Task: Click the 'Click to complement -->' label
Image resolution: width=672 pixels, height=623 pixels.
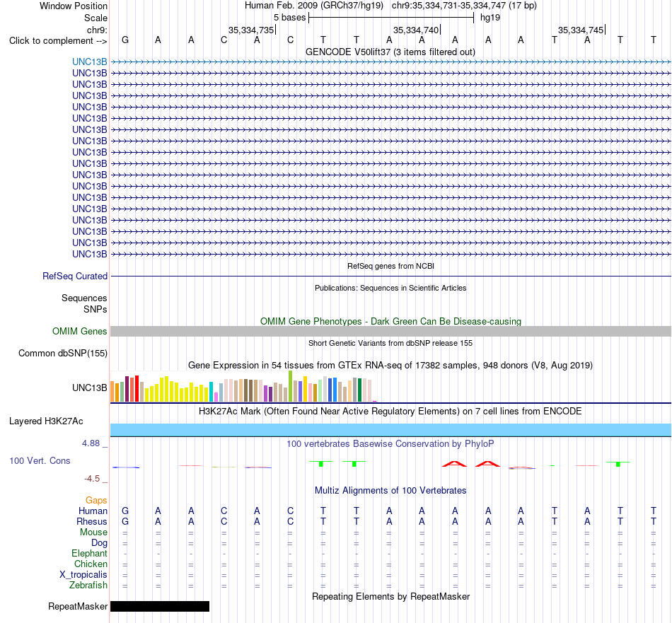Action: coord(58,41)
